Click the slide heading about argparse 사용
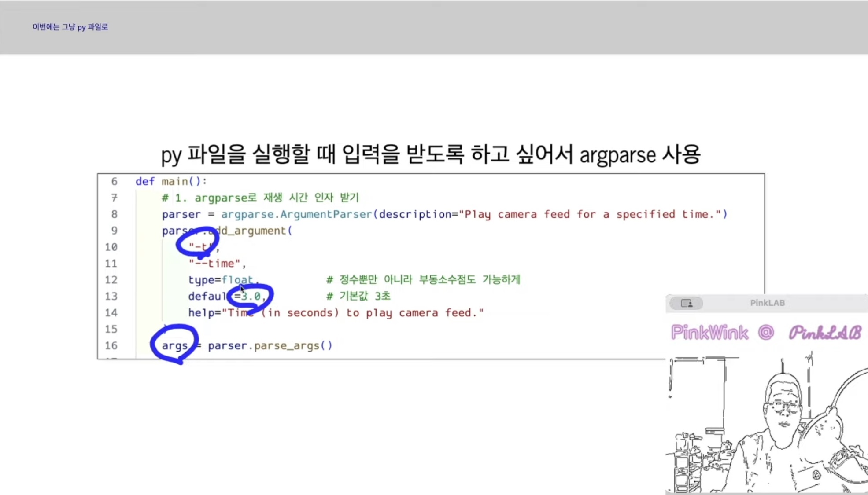This screenshot has height=495, width=868. (x=430, y=154)
